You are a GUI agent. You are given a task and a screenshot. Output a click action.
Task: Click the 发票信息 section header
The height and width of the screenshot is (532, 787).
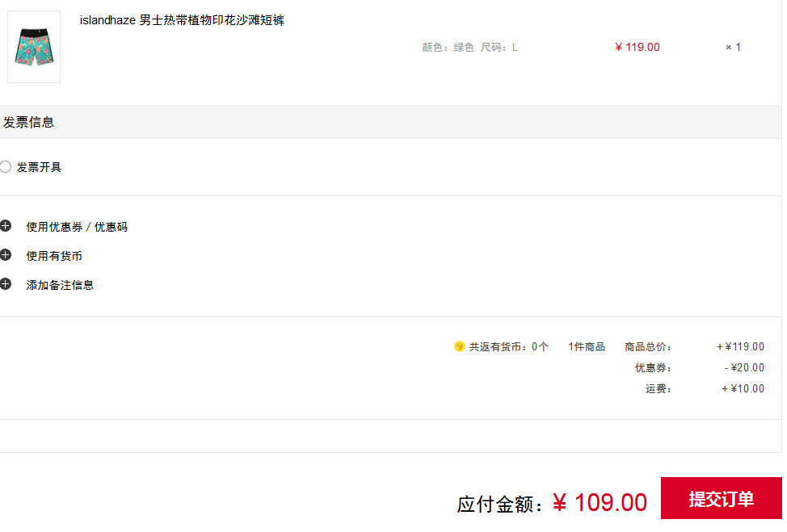tap(28, 123)
